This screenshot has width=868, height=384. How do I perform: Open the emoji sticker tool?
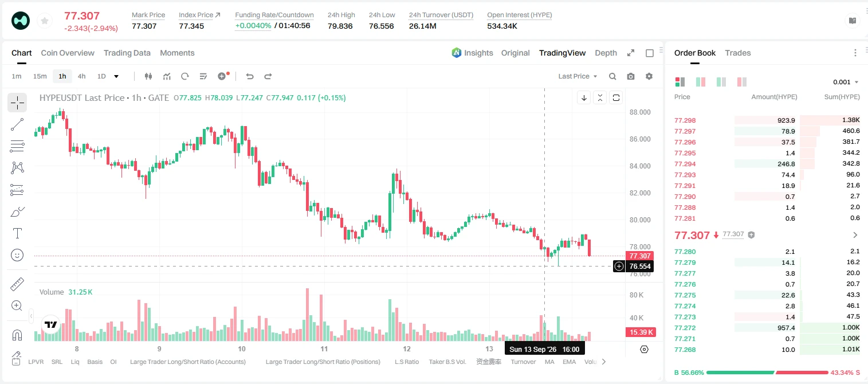pyautogui.click(x=17, y=255)
